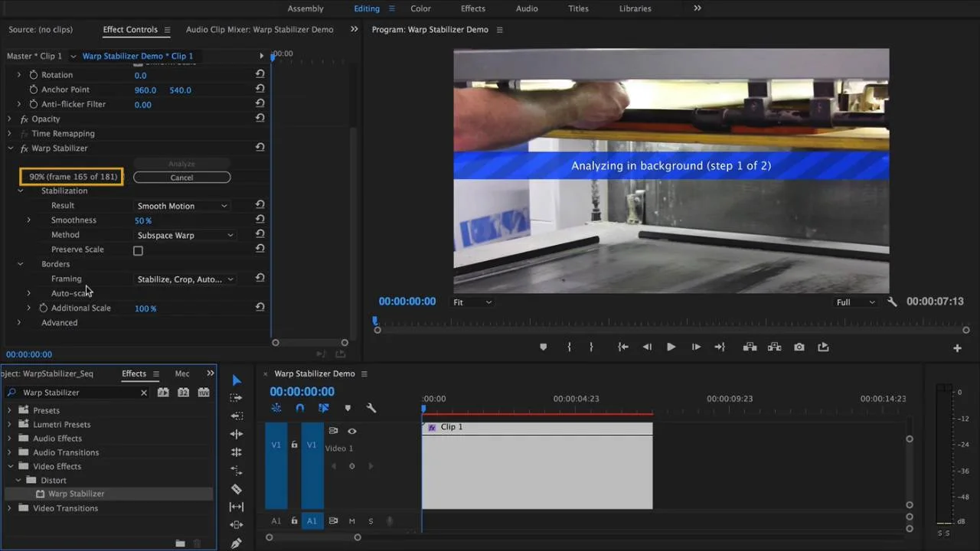Select the Selection arrow tool
The image size is (980, 551).
(237, 380)
